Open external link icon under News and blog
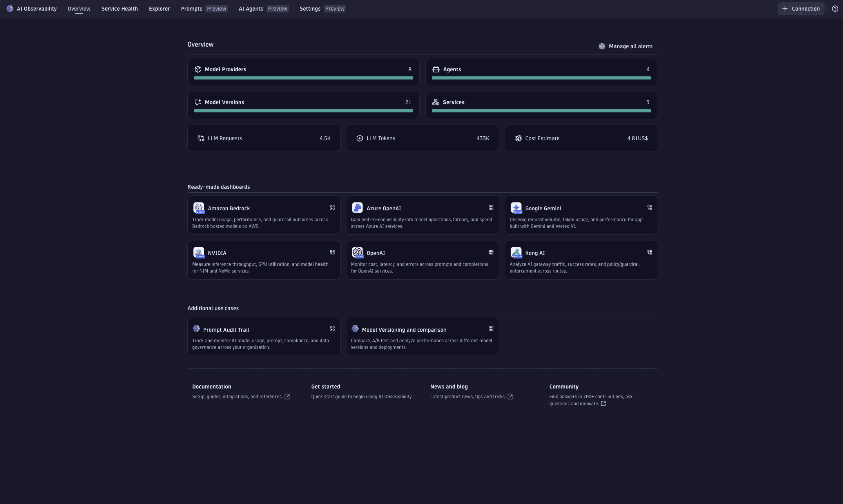This screenshot has width=843, height=504. tap(510, 397)
